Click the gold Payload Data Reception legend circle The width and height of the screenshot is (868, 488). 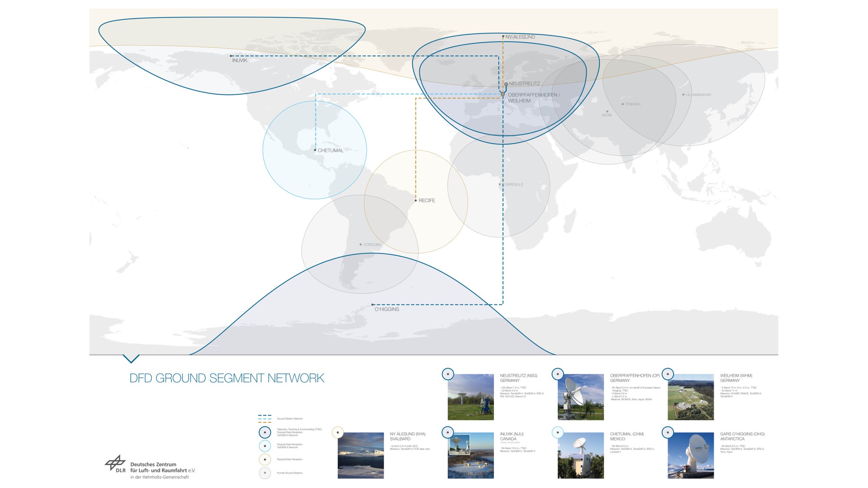pyautogui.click(x=265, y=459)
